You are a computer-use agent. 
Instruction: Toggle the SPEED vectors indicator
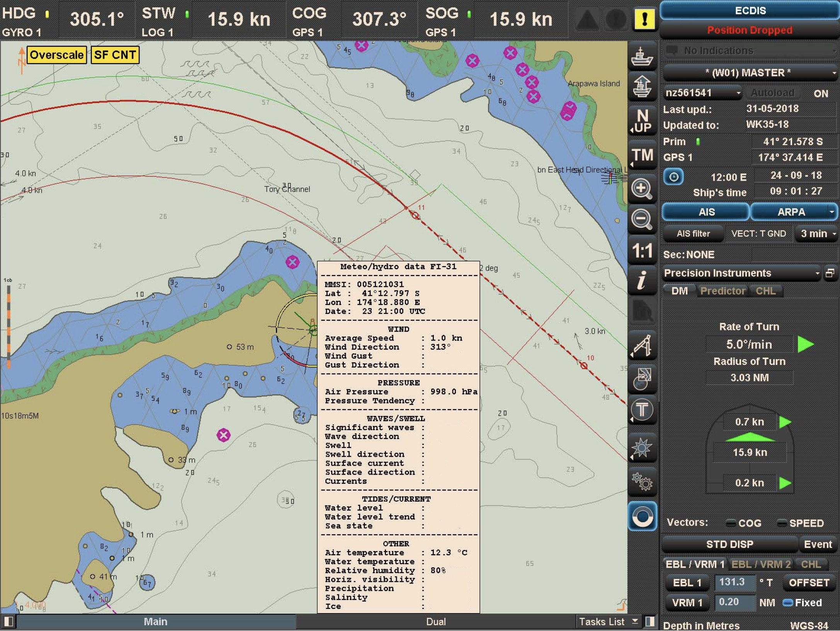click(x=782, y=523)
